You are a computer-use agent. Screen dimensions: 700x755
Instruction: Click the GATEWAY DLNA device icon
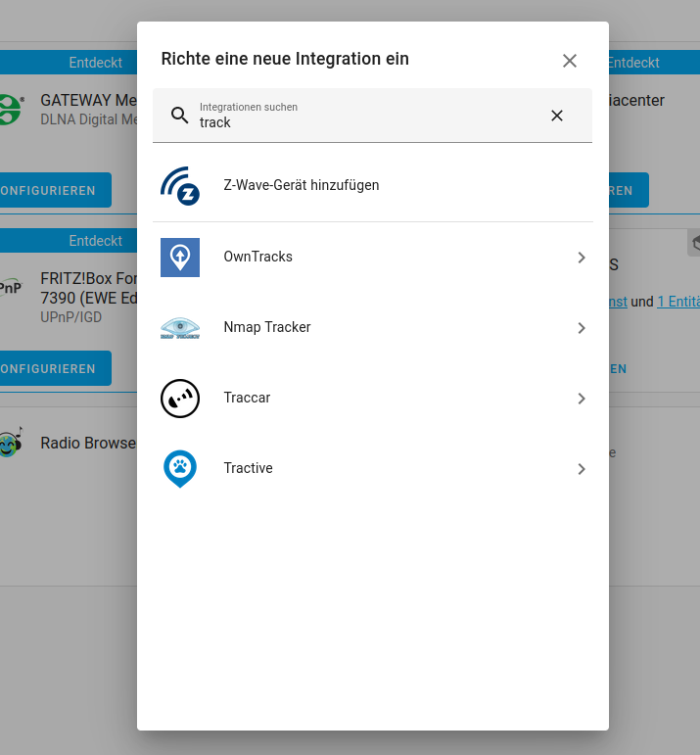coord(10,108)
